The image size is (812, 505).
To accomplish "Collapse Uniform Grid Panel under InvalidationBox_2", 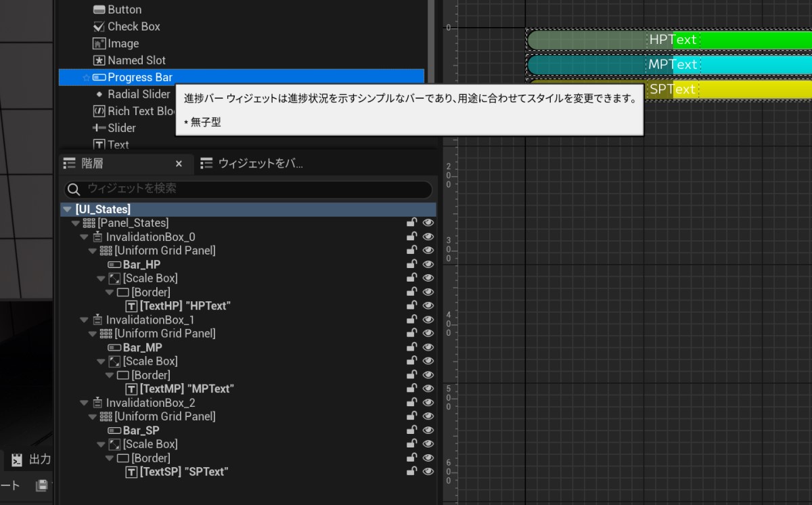I will 93,417.
